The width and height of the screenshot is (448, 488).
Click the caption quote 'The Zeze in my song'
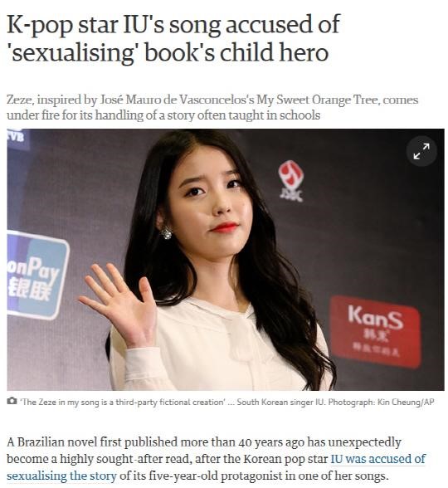point(122,402)
